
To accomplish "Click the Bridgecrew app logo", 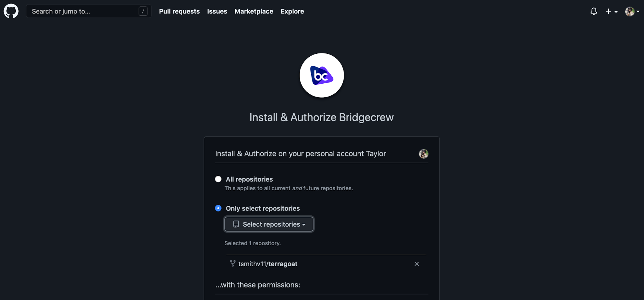I will (322, 75).
